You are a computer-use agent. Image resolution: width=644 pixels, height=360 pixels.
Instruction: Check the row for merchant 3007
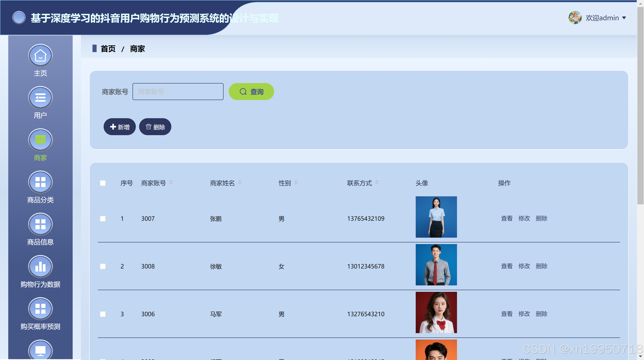tap(103, 219)
